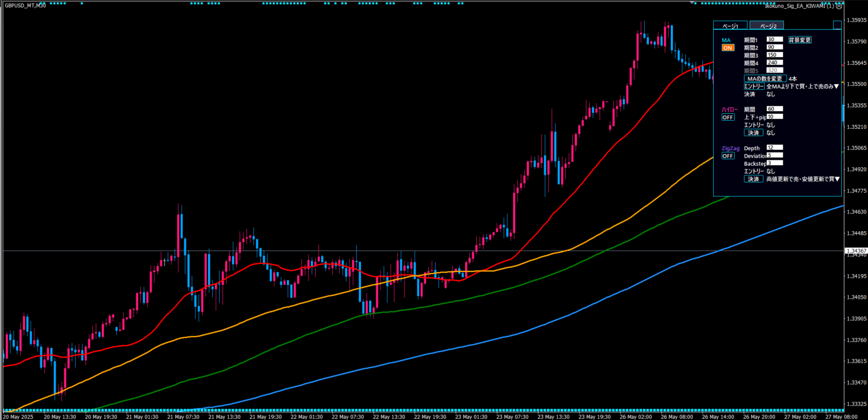
Task: Click the Ikokuno_Sig_EA_KIWAMI expert advisor label
Action: [799, 6]
